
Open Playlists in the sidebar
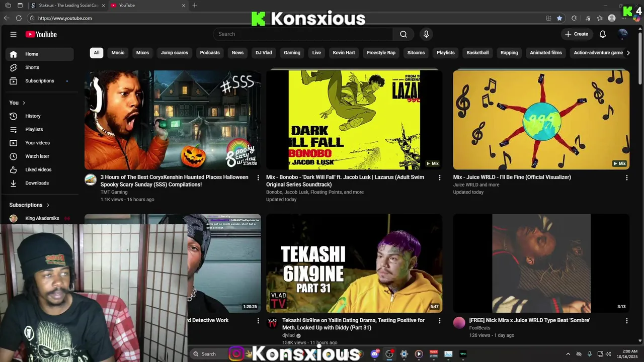[40, 129]
